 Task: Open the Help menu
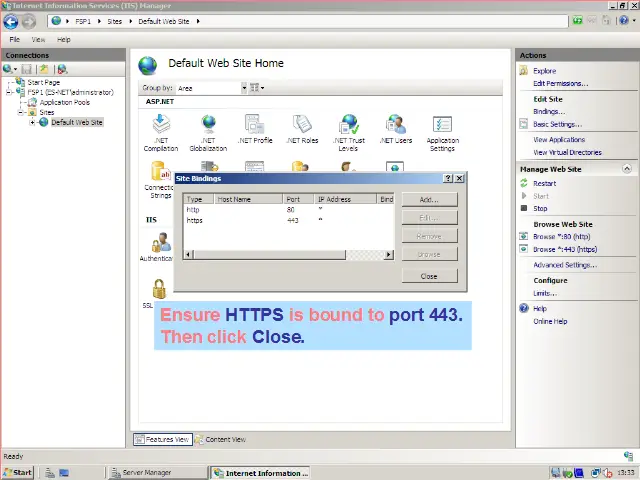click(64, 40)
